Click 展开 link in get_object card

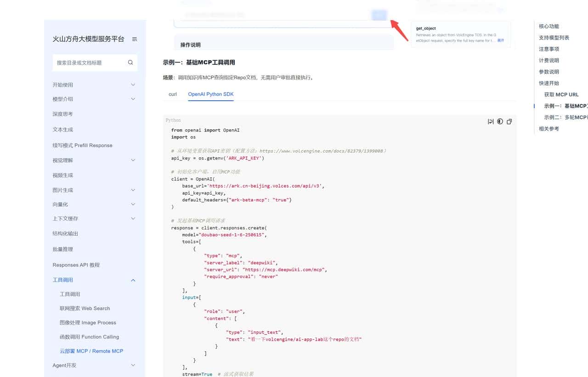(500, 40)
